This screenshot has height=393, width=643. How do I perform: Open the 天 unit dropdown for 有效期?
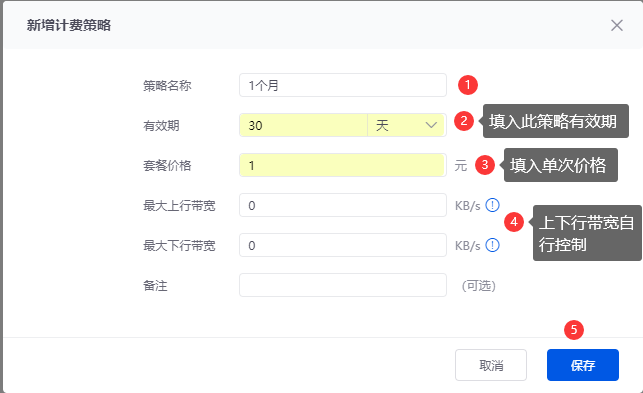[406, 125]
